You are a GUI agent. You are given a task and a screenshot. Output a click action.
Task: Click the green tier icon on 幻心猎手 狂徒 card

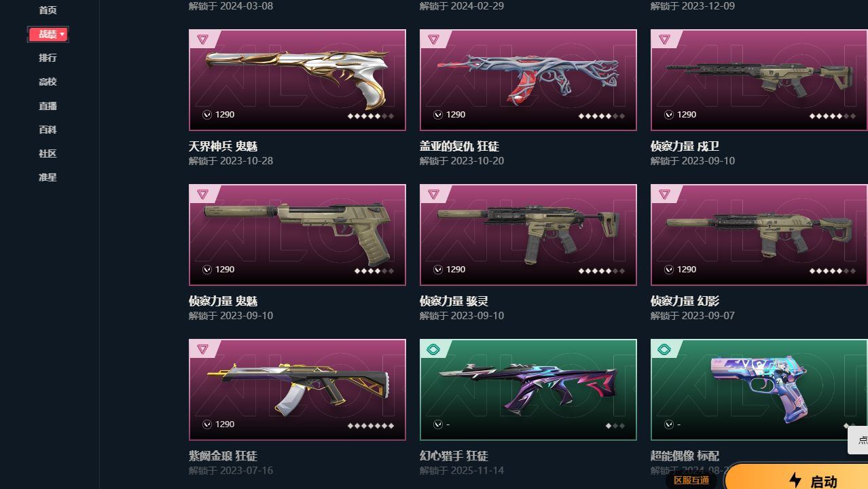[433, 349]
